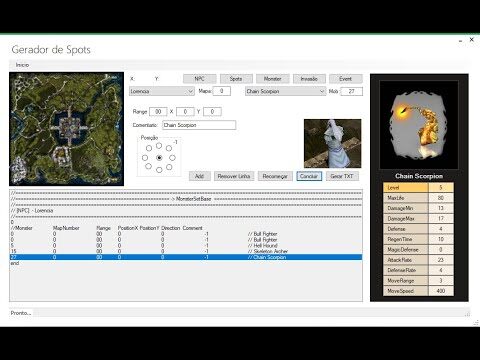480x360 pixels.
Task: Click the Recomeçar button
Action: pyautogui.click(x=275, y=176)
